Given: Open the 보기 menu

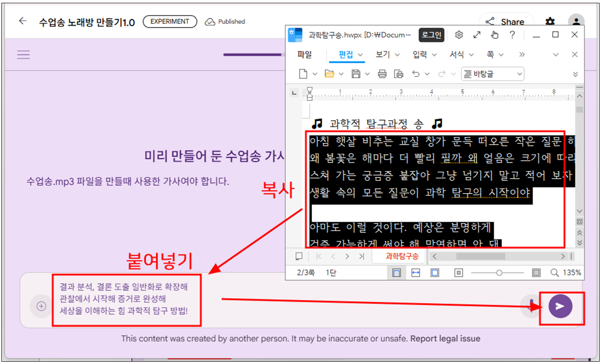Looking at the screenshot, I should click(387, 55).
